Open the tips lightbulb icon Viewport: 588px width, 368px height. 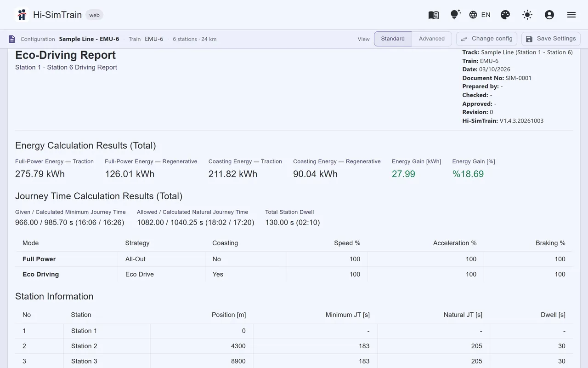[x=455, y=15]
